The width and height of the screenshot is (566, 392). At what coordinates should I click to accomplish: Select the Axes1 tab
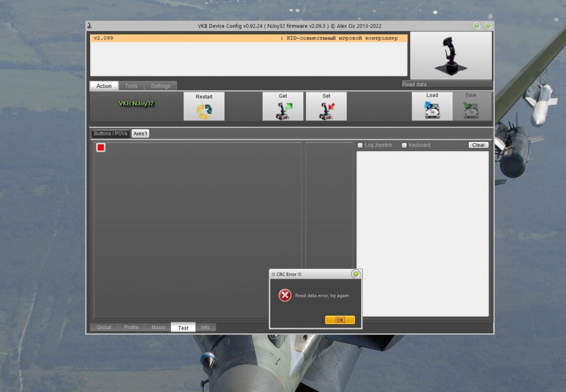pos(140,133)
